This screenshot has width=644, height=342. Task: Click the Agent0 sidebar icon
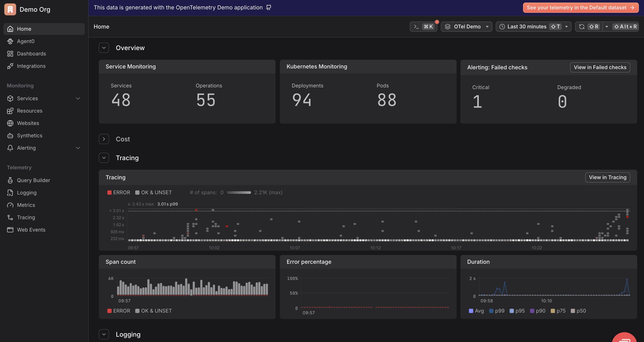tap(10, 41)
